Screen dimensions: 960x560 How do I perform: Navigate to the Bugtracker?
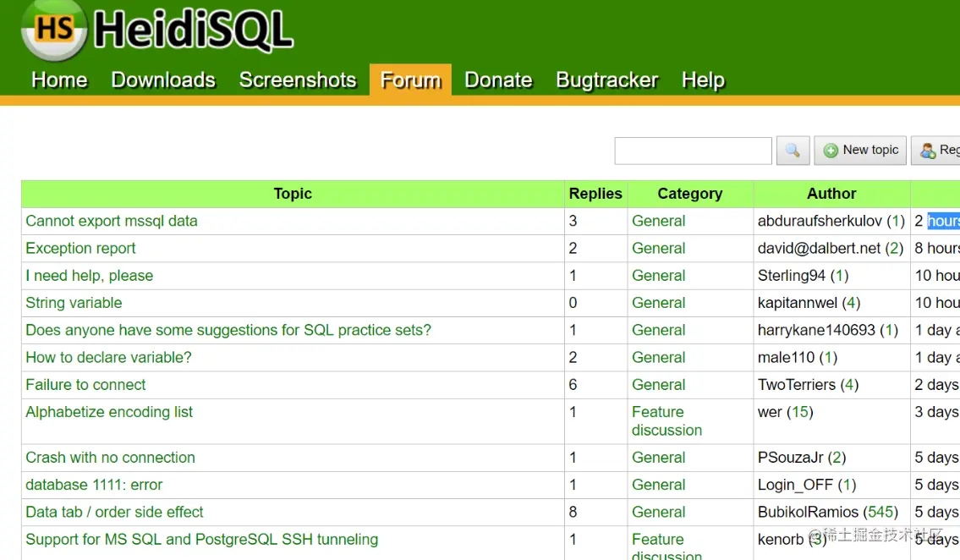(x=606, y=80)
